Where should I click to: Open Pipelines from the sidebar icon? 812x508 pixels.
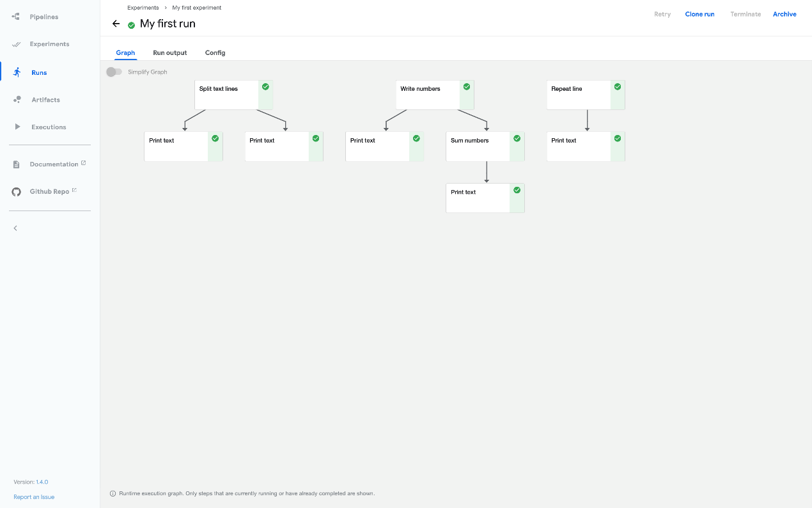[x=16, y=17]
